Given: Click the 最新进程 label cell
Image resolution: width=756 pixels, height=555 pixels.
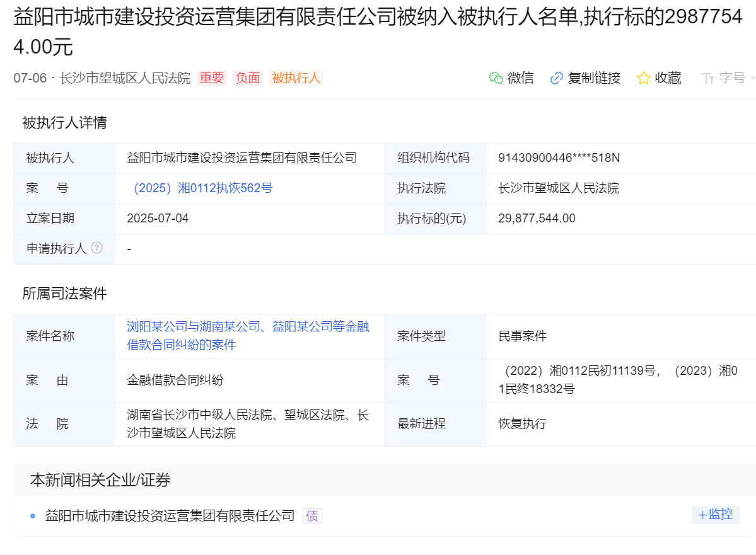Looking at the screenshot, I should pos(435,424).
